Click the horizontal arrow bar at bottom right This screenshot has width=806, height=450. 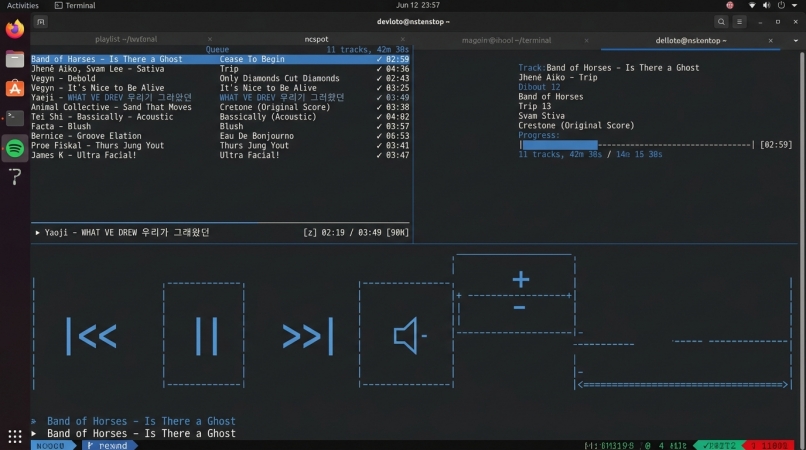tap(683, 385)
